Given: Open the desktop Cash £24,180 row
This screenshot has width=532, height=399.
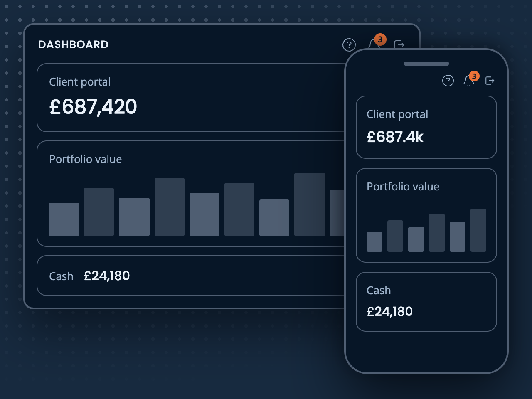Looking at the screenshot, I should 191,276.
